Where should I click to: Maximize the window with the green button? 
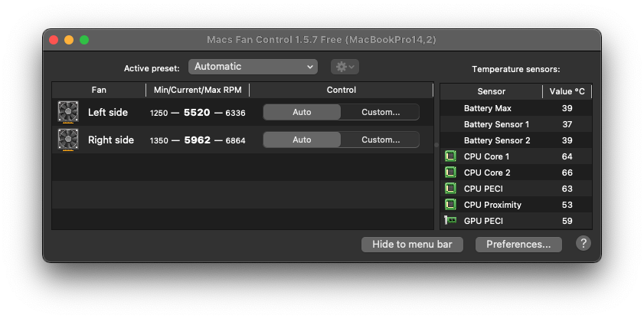(84, 40)
